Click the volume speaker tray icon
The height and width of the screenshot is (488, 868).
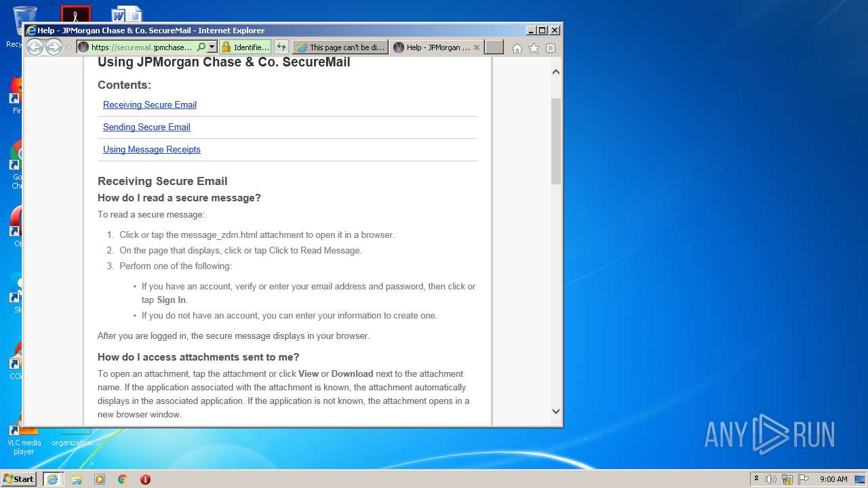[771, 479]
